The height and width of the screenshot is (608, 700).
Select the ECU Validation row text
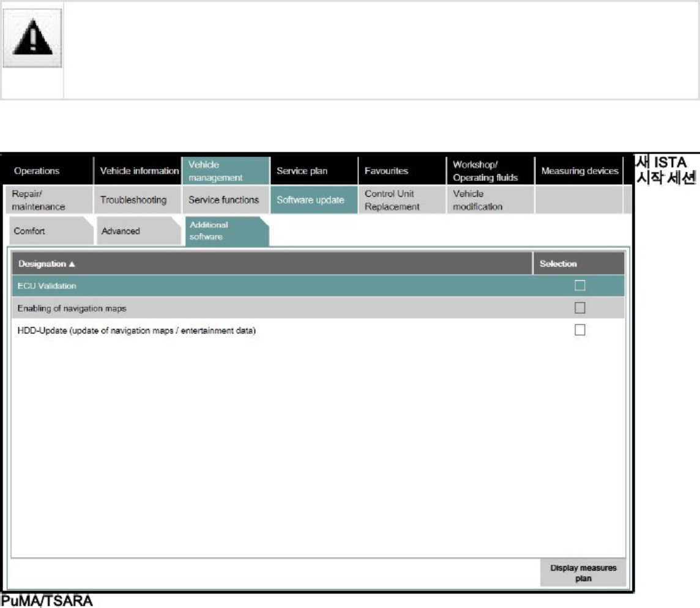(x=47, y=286)
